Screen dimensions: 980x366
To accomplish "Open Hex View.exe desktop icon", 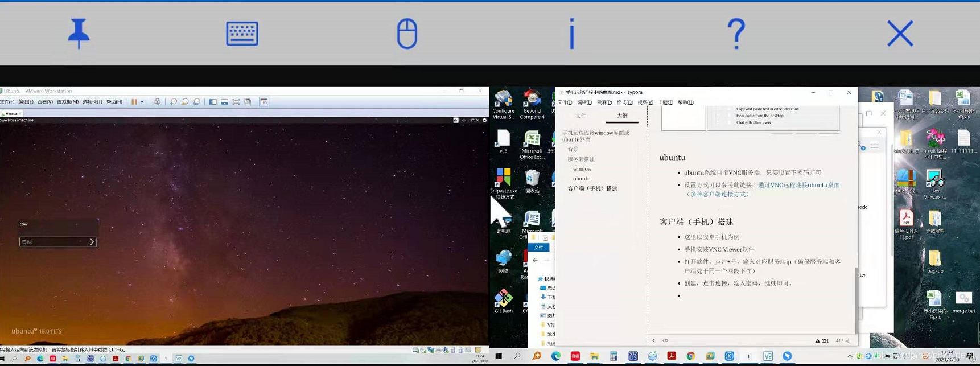I will click(934, 184).
